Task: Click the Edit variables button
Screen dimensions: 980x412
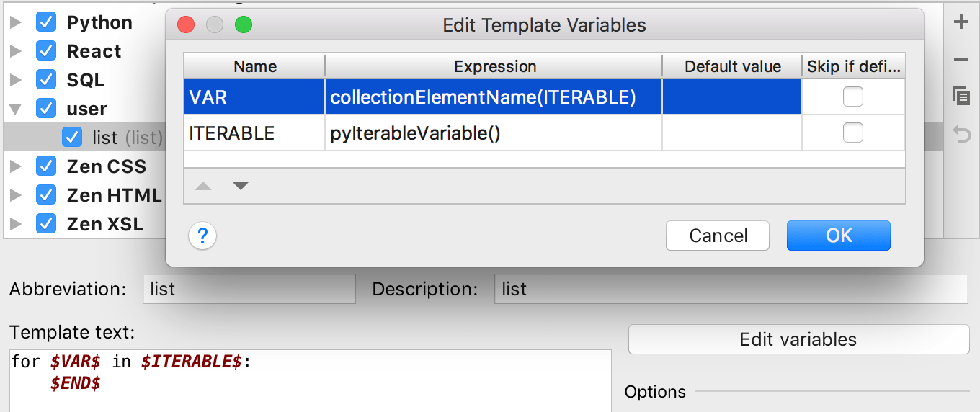Action: 798,339
